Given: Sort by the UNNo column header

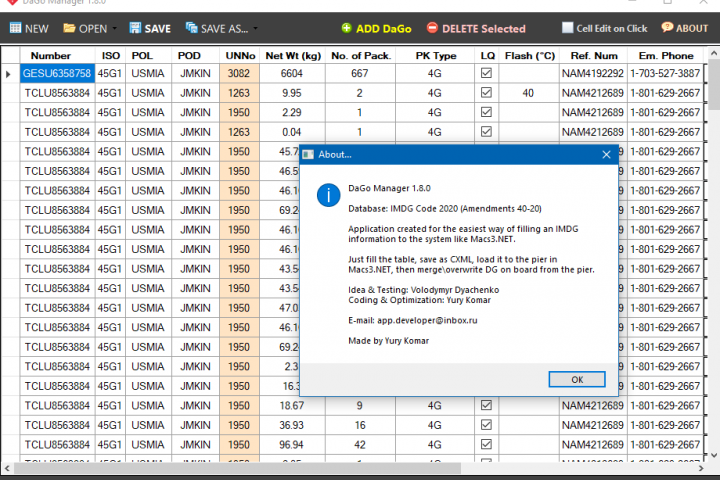Looking at the screenshot, I should tap(240, 56).
